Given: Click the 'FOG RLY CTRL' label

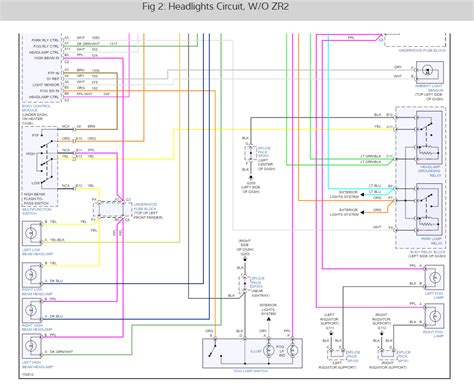Looking at the screenshot, I should (x=46, y=46).
